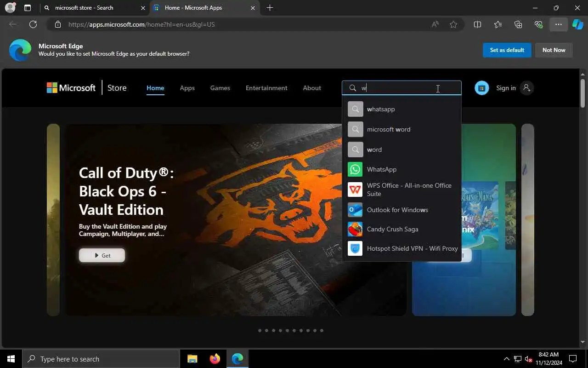Click magnifier icon beside 'whatsapp' suggestion
This screenshot has width=588, height=368.
coord(355,109)
